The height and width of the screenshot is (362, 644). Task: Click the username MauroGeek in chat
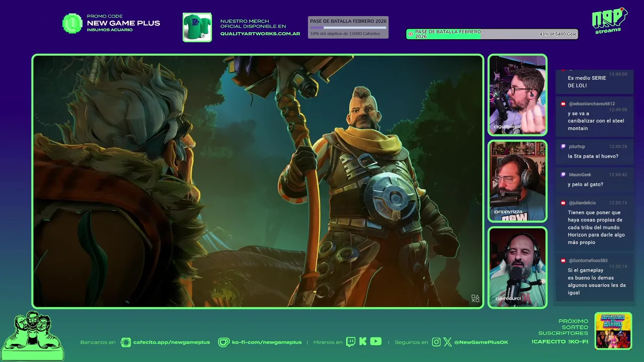point(580,174)
